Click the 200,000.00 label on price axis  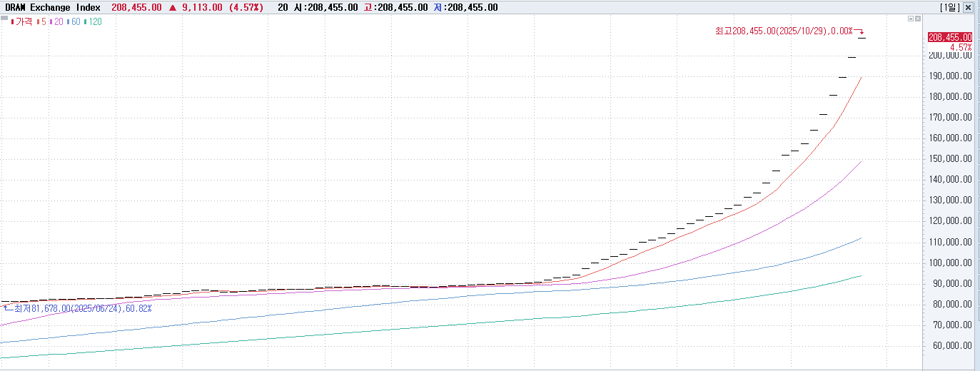pyautogui.click(x=949, y=55)
